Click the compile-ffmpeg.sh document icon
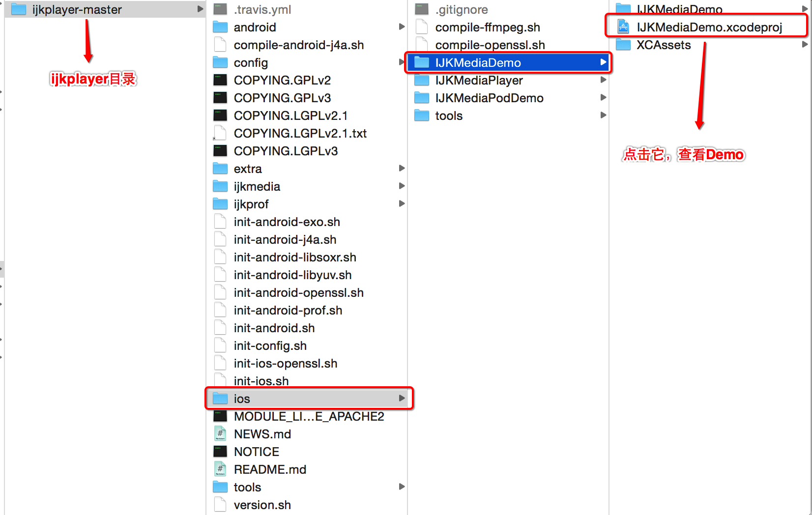This screenshot has width=812, height=515. click(422, 27)
